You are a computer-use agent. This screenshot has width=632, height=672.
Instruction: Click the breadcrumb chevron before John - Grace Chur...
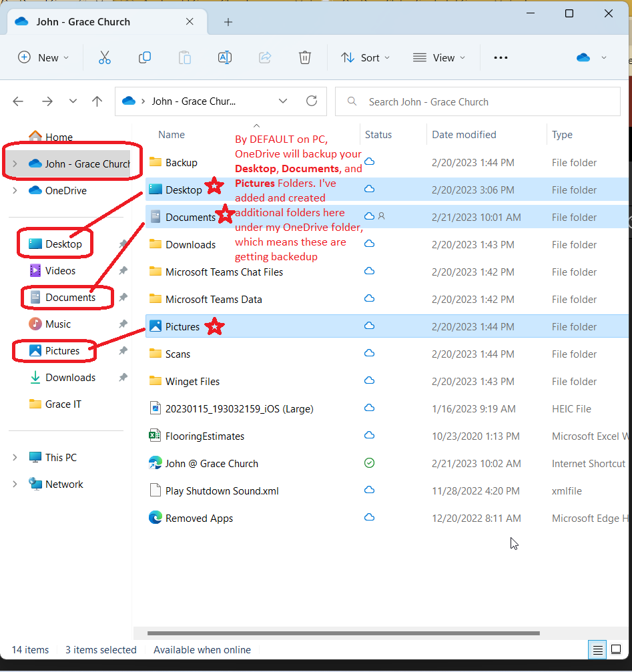point(143,101)
